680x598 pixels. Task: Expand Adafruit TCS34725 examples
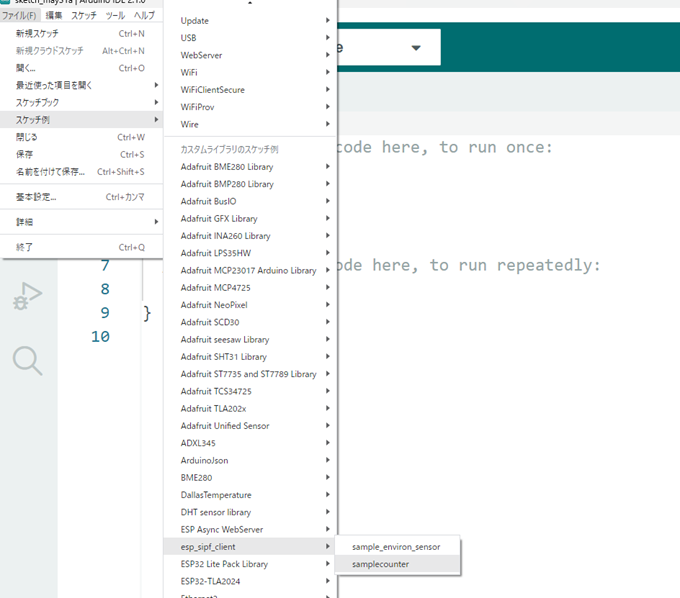pos(250,391)
